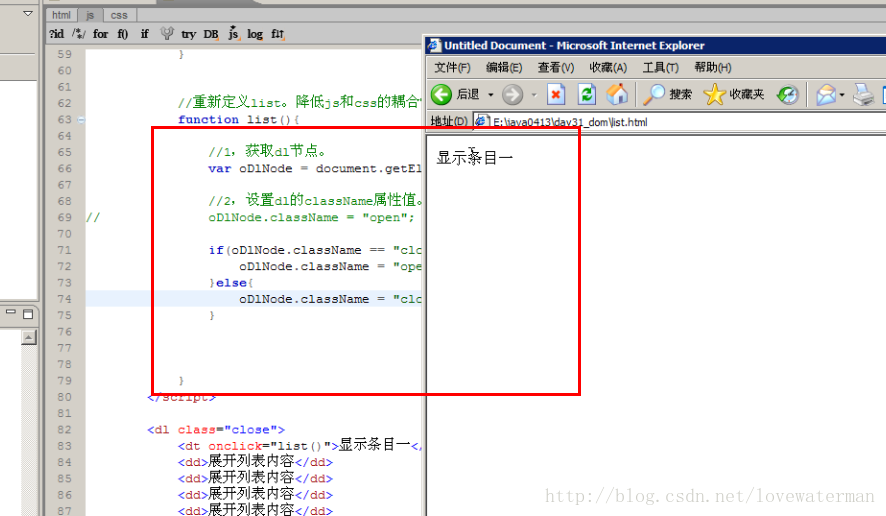
Task: Open the 'js' snippet menu in toolbar
Action: [x=233, y=33]
